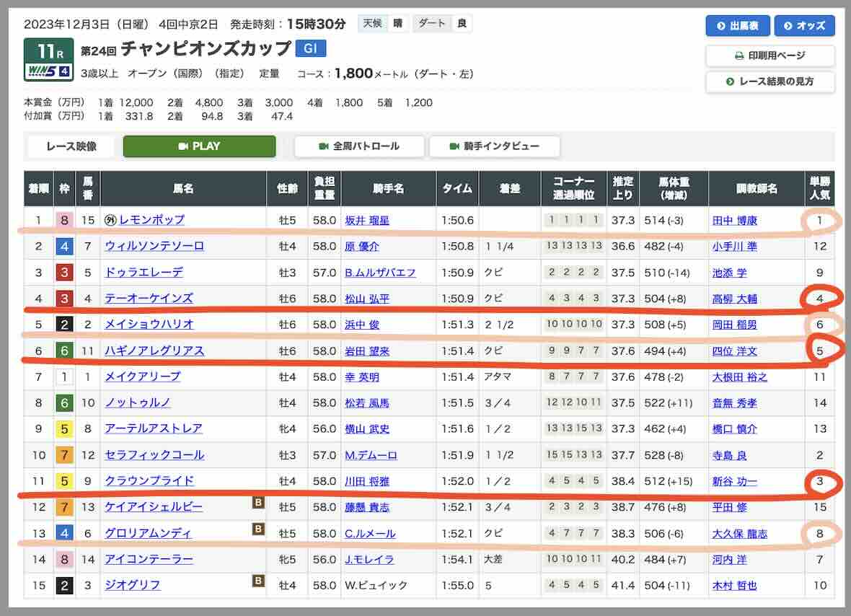
Task: Click pink frame number 8 for レモンポップ
Action: click(65, 220)
